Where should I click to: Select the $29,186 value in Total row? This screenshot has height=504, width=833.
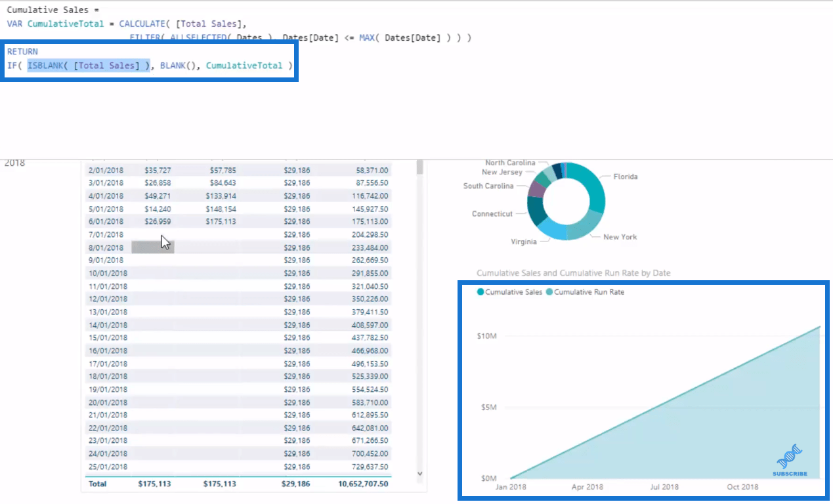pos(297,484)
